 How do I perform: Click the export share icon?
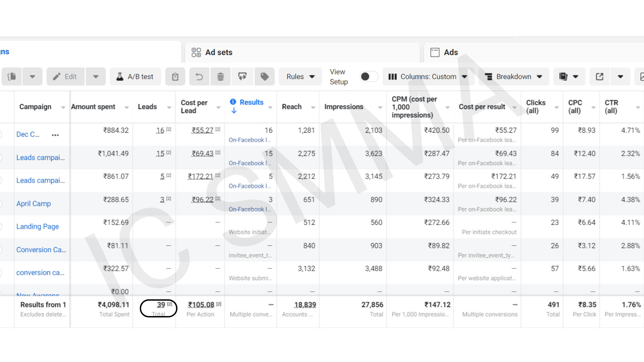600,77
